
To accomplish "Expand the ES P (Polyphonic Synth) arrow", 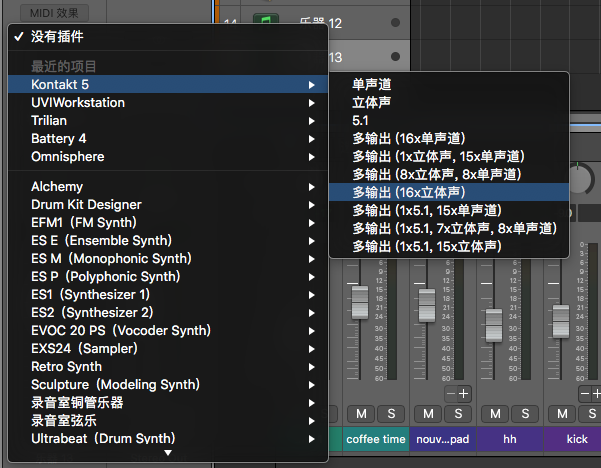I will (x=312, y=277).
